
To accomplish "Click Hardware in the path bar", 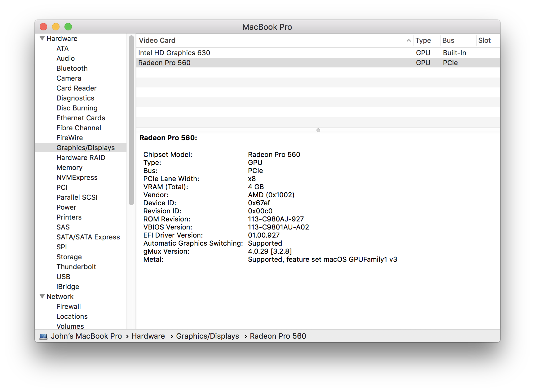I will pyautogui.click(x=148, y=336).
